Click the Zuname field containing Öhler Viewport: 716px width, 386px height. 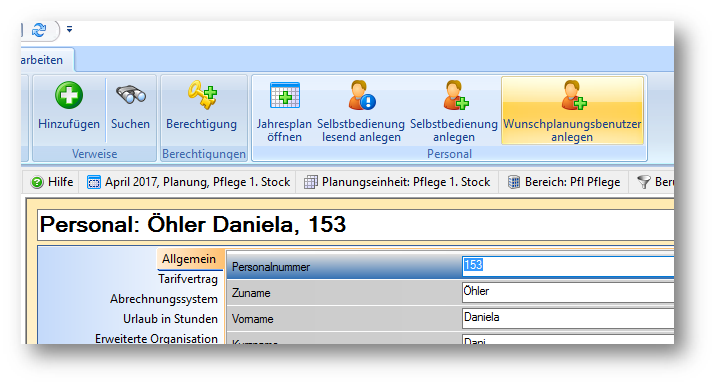point(568,292)
